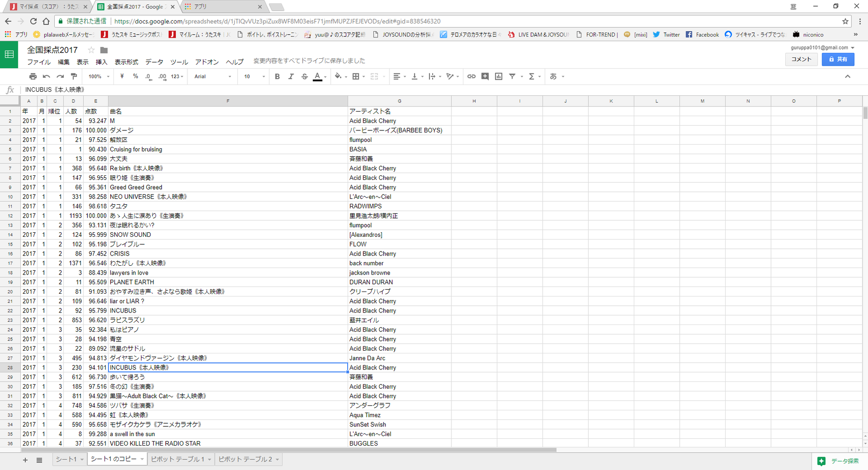Click the move to folder icon
The image size is (868, 470).
(104, 50)
